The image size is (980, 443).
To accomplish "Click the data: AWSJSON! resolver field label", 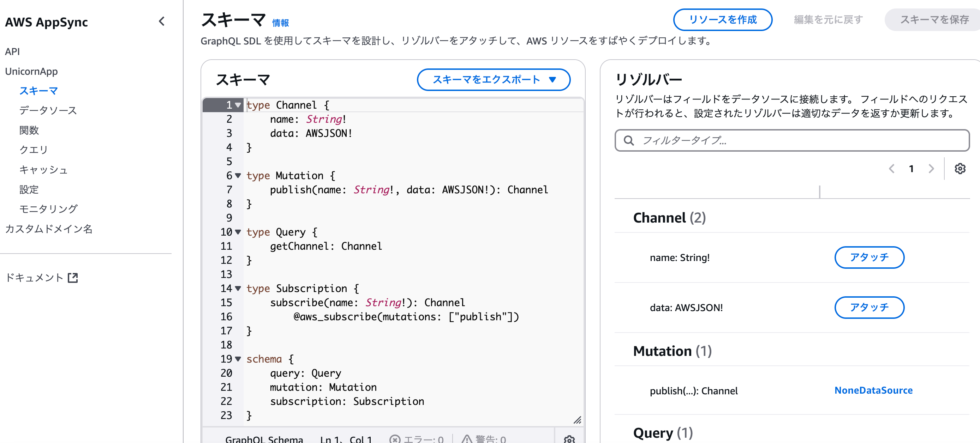I will coord(686,308).
